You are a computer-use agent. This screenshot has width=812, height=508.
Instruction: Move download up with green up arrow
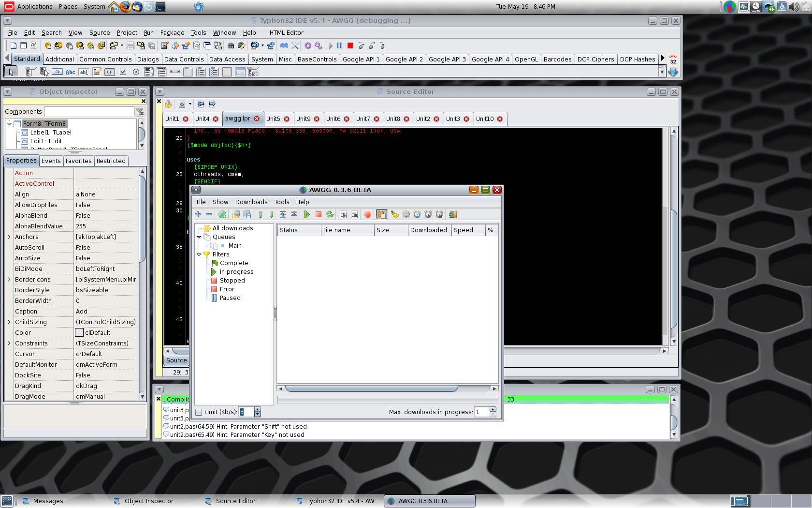[261, 214]
